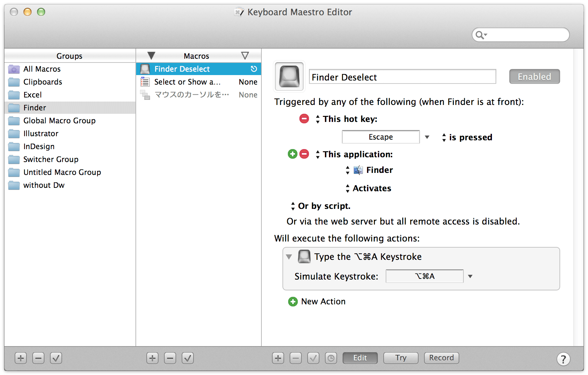Change the 'This hot key' trigger type popup

(x=347, y=119)
